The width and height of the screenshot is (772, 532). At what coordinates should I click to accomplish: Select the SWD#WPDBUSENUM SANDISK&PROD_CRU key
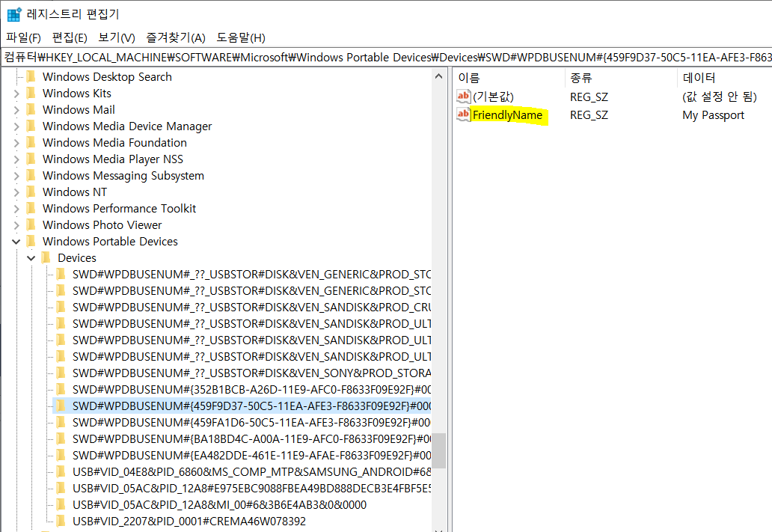(x=251, y=308)
